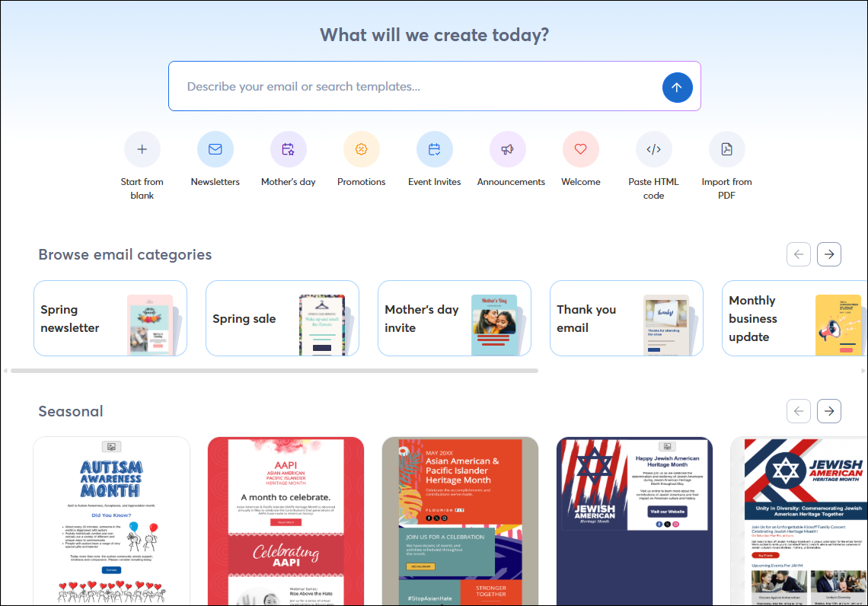Click the Spring sale thumbnail preview image

pos(323,325)
